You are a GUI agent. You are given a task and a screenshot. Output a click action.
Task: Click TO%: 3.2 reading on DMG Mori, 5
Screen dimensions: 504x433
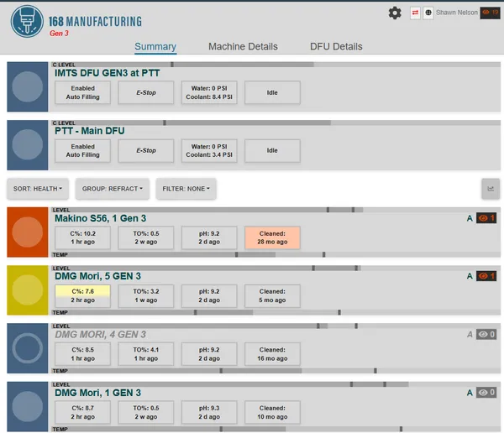point(146,296)
